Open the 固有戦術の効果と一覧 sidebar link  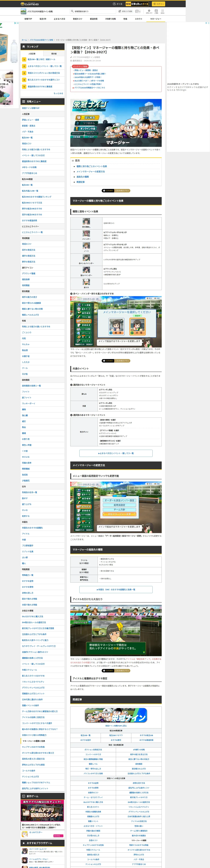point(31,386)
